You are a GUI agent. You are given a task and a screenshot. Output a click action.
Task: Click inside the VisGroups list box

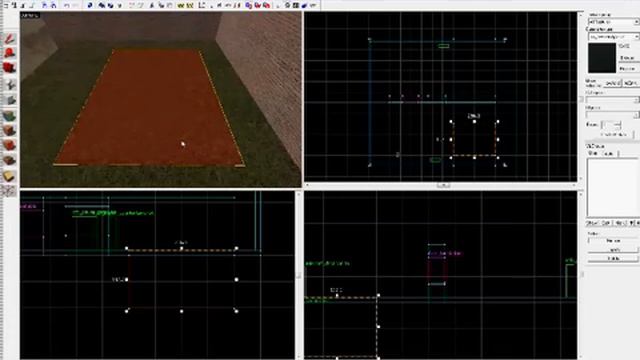(x=612, y=187)
